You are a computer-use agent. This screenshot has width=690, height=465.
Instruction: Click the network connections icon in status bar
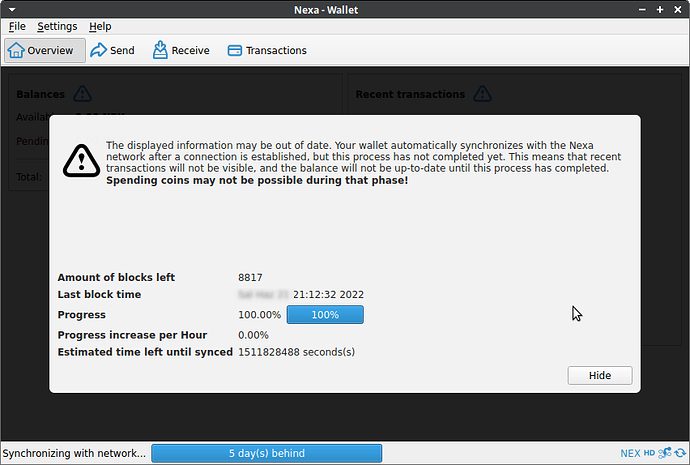coord(664,453)
